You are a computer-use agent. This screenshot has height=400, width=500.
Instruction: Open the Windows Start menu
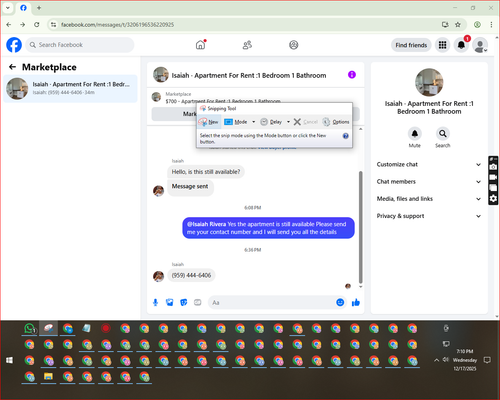9,360
